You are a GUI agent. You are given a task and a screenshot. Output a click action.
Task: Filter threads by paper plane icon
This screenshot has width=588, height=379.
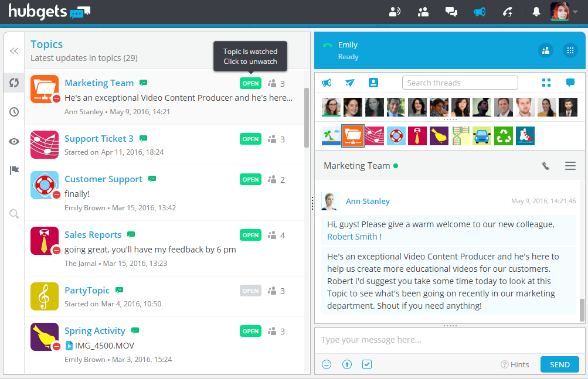[x=350, y=83]
